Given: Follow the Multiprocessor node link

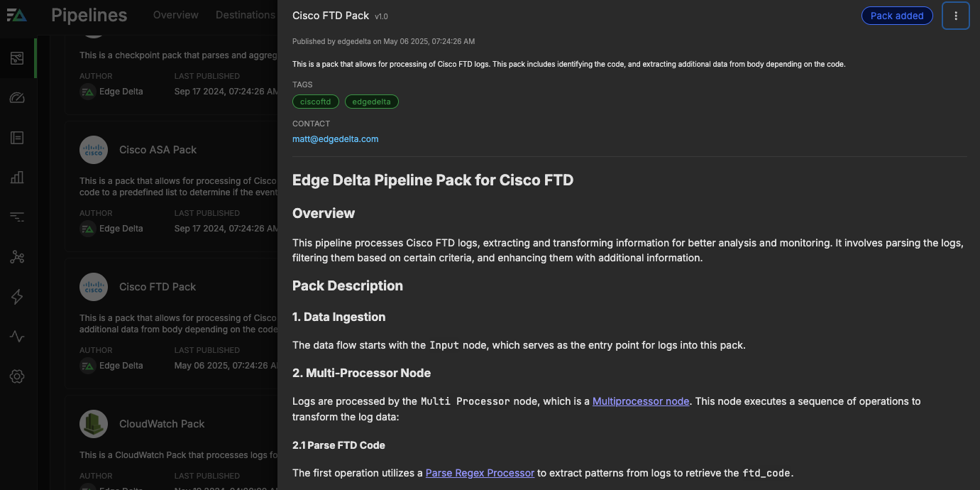Looking at the screenshot, I should (x=641, y=401).
